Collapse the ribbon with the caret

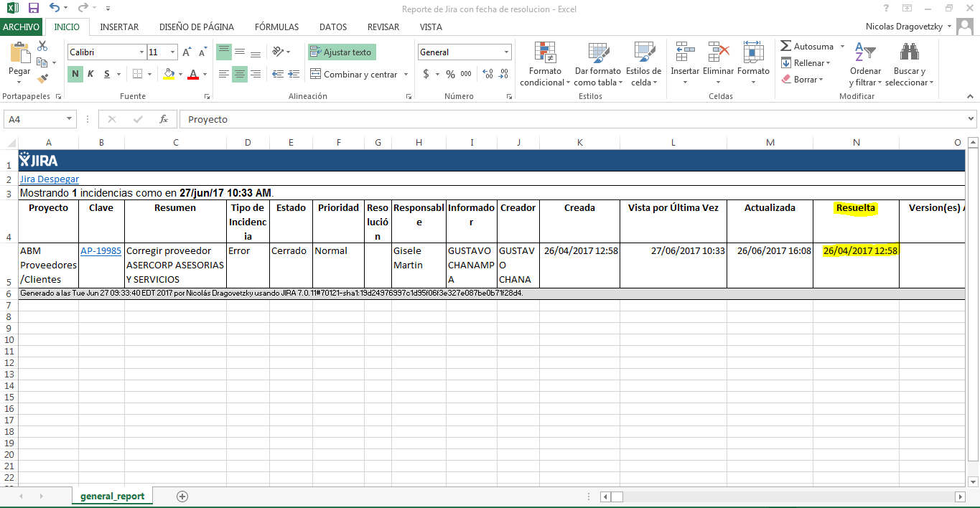(971, 96)
